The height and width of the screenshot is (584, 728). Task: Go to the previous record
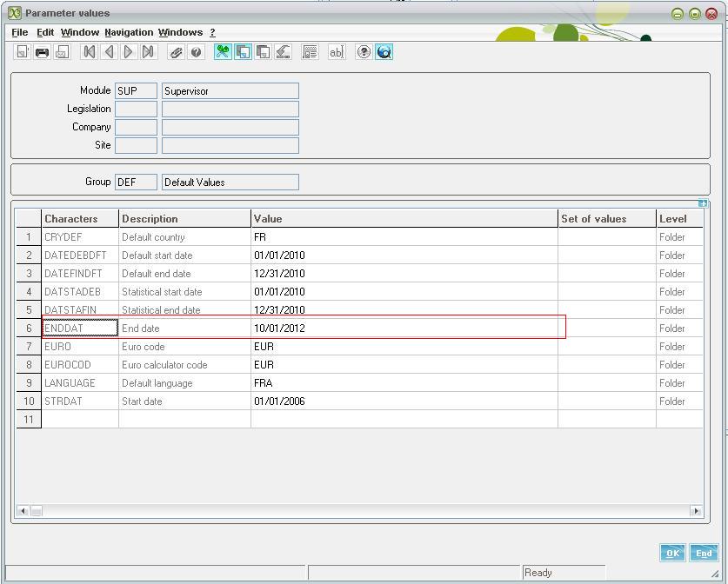(x=109, y=52)
